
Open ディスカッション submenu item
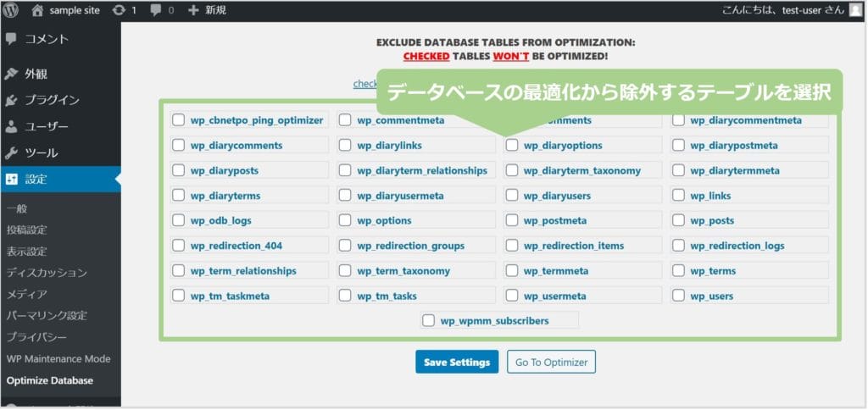(x=47, y=273)
